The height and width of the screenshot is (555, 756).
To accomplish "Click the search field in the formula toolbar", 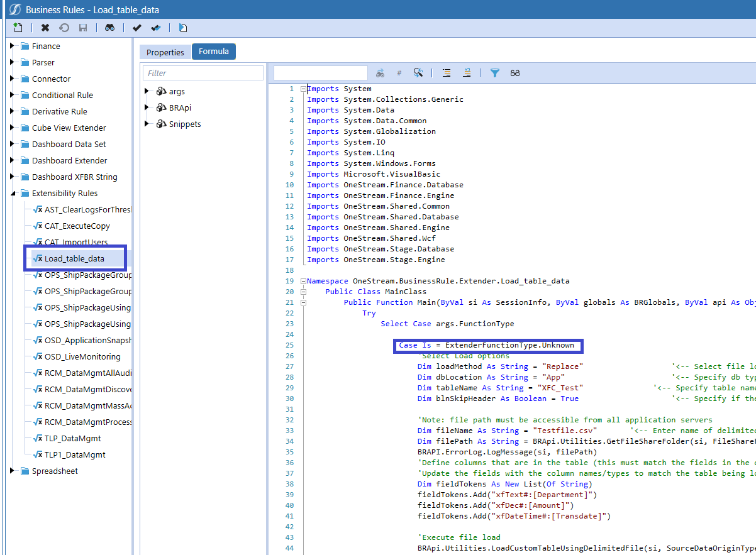I will click(x=321, y=73).
